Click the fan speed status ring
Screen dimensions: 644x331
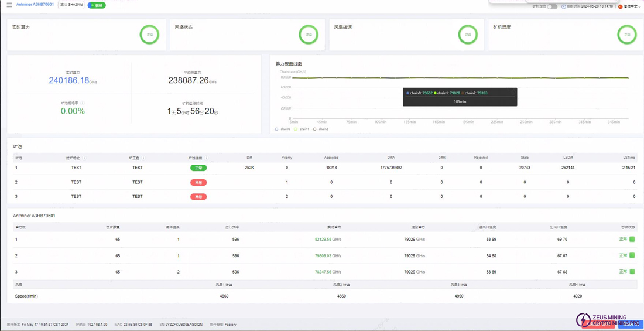click(468, 35)
